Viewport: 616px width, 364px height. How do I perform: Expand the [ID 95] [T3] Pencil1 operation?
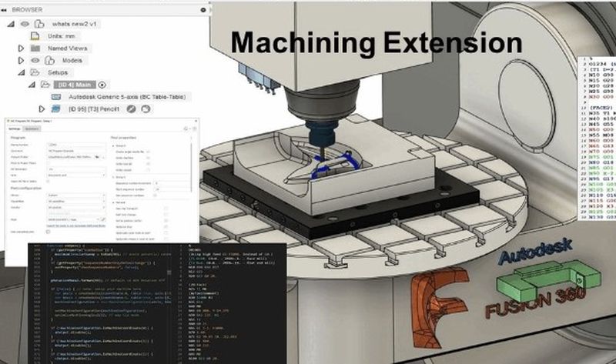42,109
